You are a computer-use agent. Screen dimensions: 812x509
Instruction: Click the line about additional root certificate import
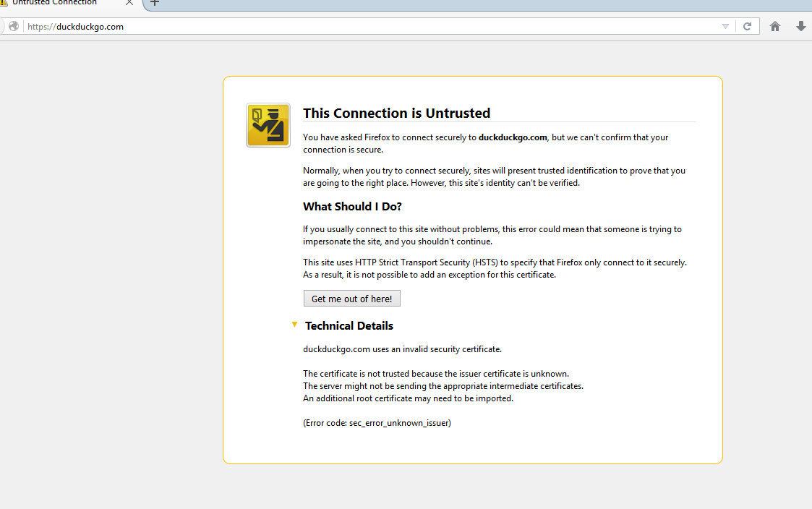pyautogui.click(x=408, y=398)
